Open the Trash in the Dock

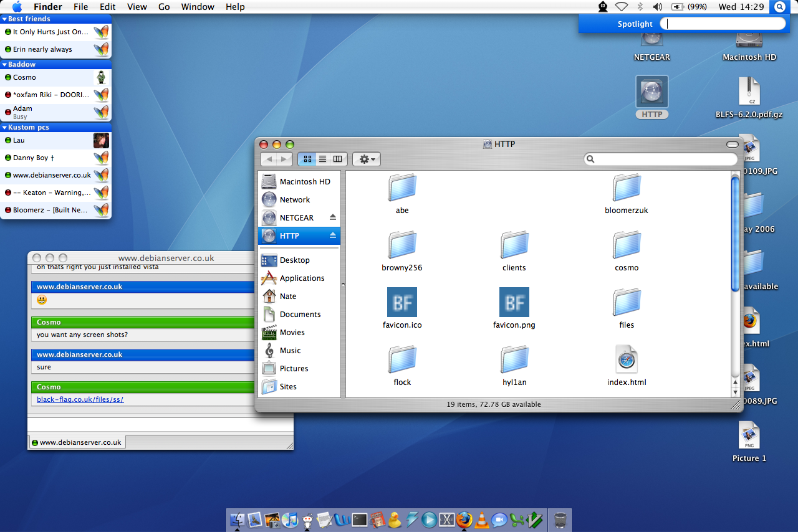560,519
